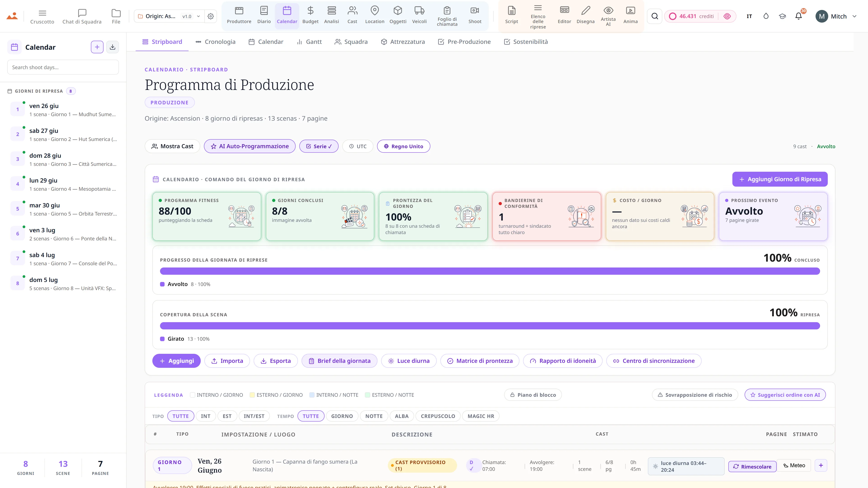Toggle ESTERNO / NOTTE legend checkbox

[368, 395]
